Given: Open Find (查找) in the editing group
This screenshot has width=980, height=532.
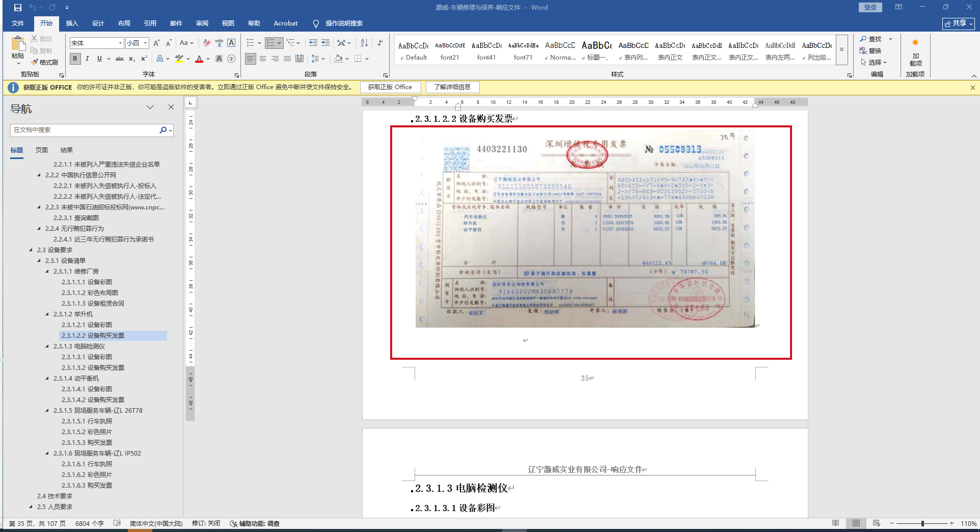Looking at the screenshot, I should coord(871,39).
